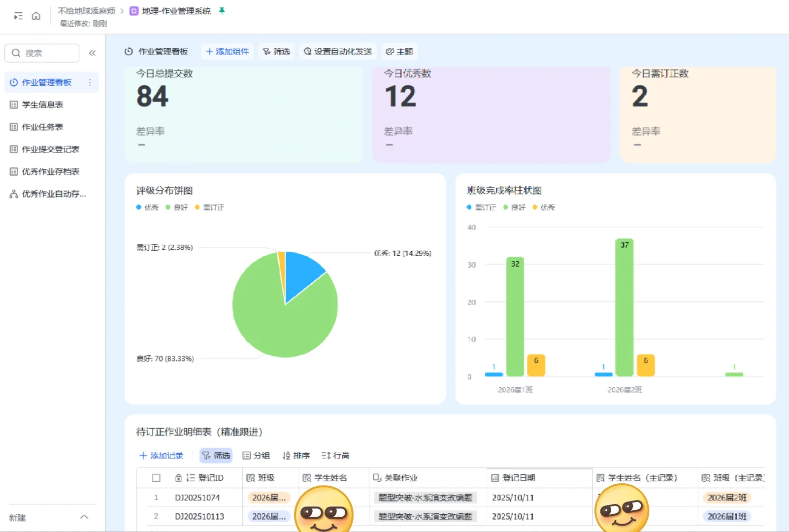Image resolution: width=789 pixels, height=532 pixels.
Task: Open the three-dot menu on 作业管理看板
Action: pyautogui.click(x=90, y=82)
